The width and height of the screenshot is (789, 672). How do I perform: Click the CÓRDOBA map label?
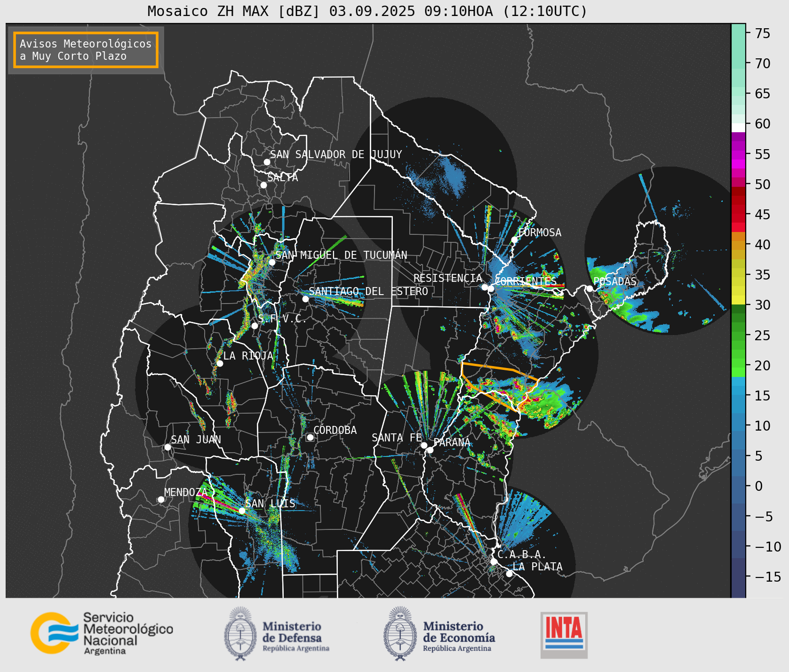[335, 430]
